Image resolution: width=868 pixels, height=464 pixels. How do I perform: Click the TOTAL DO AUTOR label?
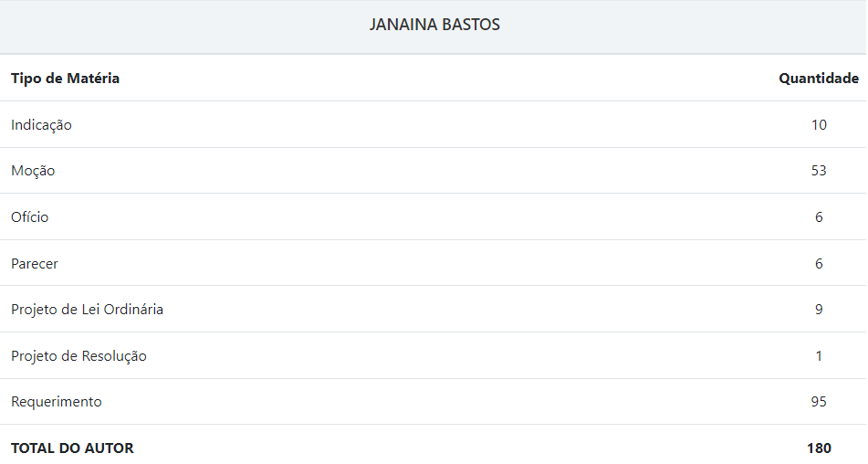[x=72, y=448]
